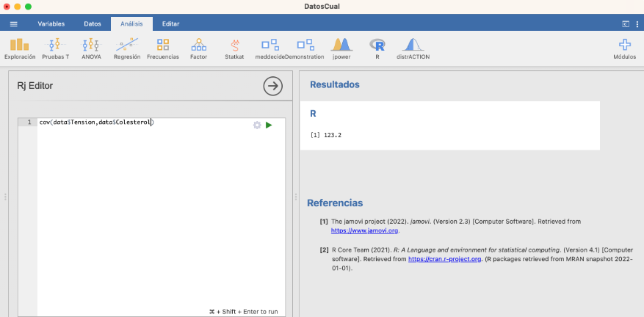Open the R editor module

[x=377, y=48]
